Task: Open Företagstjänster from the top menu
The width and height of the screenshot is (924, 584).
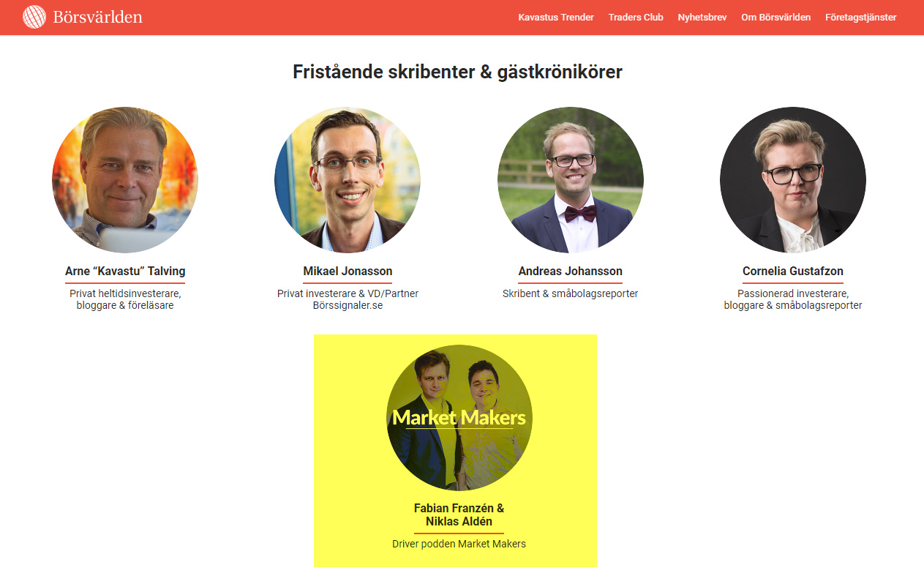Action: pyautogui.click(x=861, y=17)
